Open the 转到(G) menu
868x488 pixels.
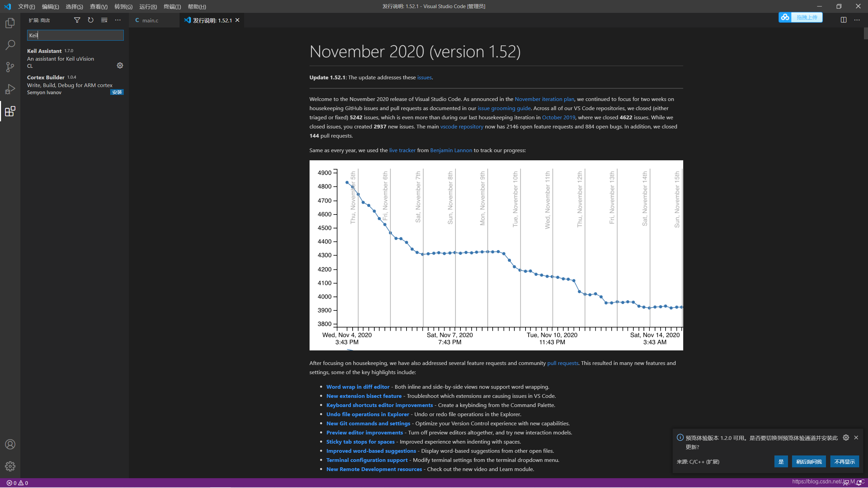coord(123,6)
